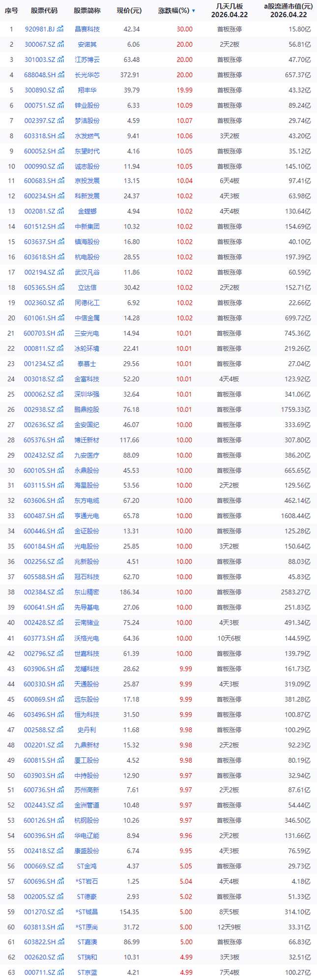Open the stock name link 长光华芯
Screen dimensions: 317x980
(x=87, y=75)
